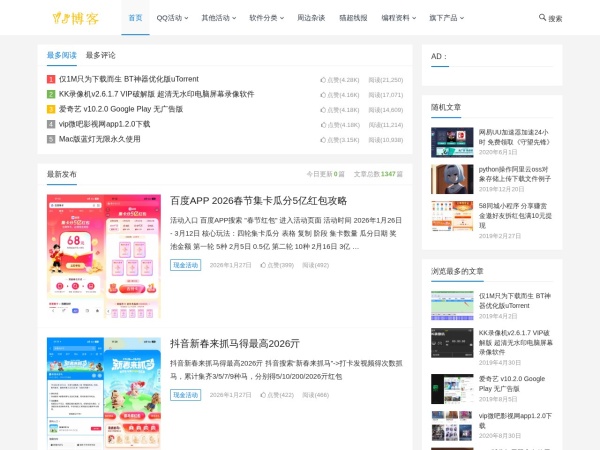Open article 爱奇艺 v10.2.0 Google Play 无广告版

[121, 109]
